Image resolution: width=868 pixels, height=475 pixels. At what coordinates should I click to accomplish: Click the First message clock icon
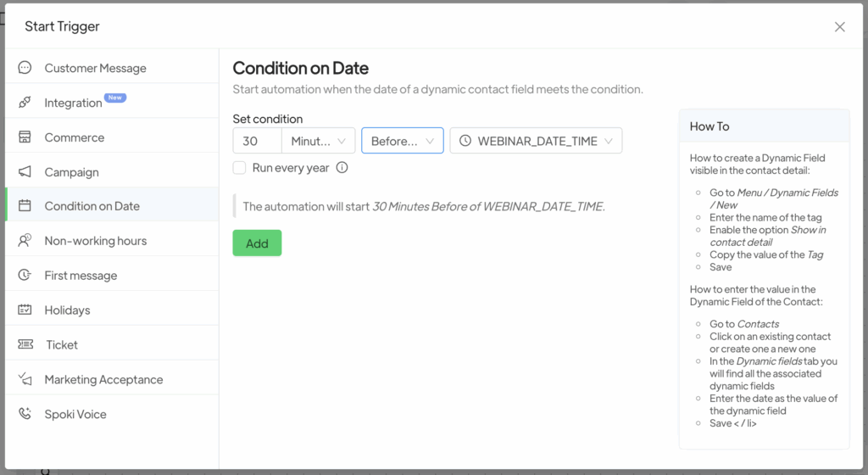pyautogui.click(x=25, y=276)
